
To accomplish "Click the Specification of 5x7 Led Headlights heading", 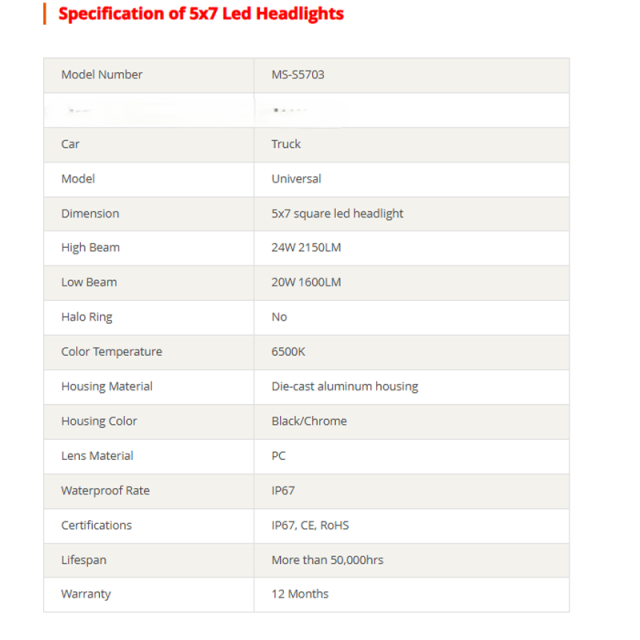I will 201,13.
